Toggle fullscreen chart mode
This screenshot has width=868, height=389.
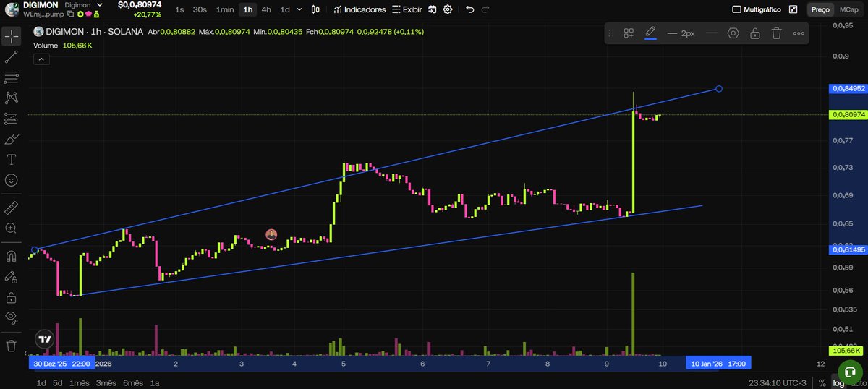(793, 9)
